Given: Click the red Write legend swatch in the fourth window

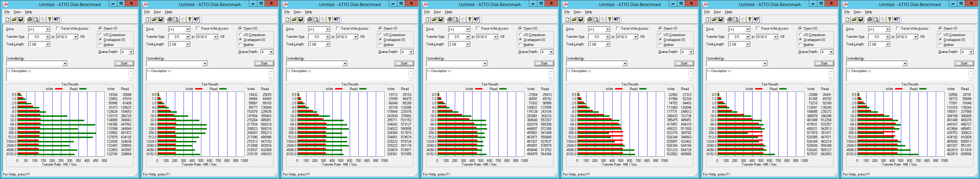Looking at the screenshot, I should click(479, 89).
